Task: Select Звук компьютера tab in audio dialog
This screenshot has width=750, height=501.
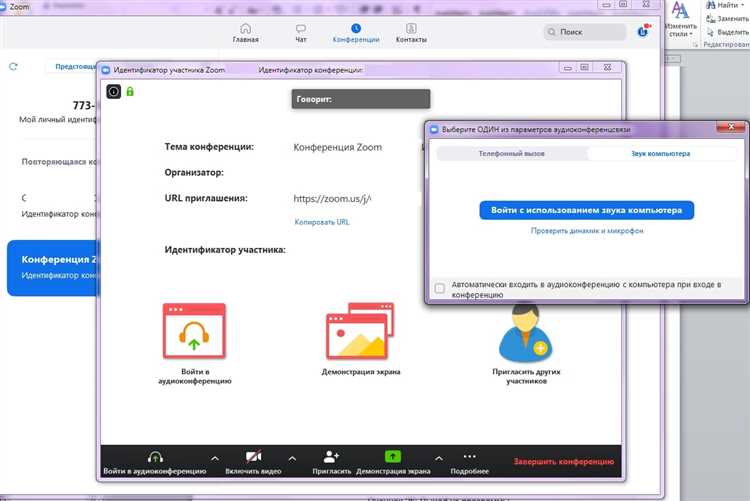Action: click(x=661, y=154)
